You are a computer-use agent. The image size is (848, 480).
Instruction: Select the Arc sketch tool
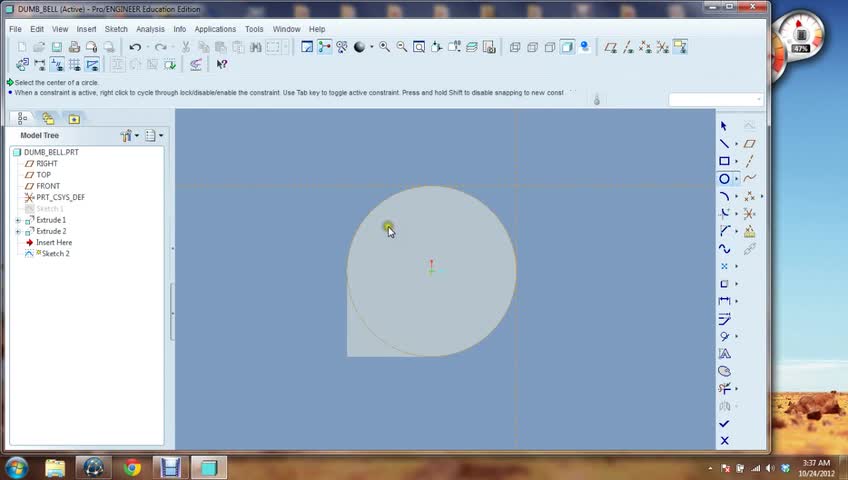pyautogui.click(x=724, y=196)
